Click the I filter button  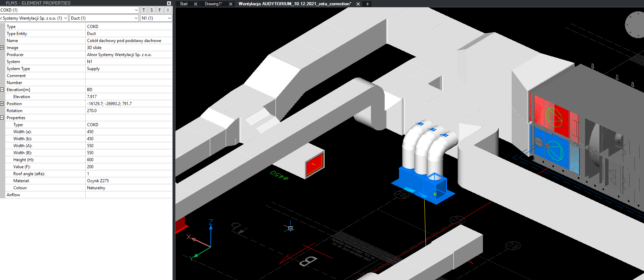click(x=168, y=10)
